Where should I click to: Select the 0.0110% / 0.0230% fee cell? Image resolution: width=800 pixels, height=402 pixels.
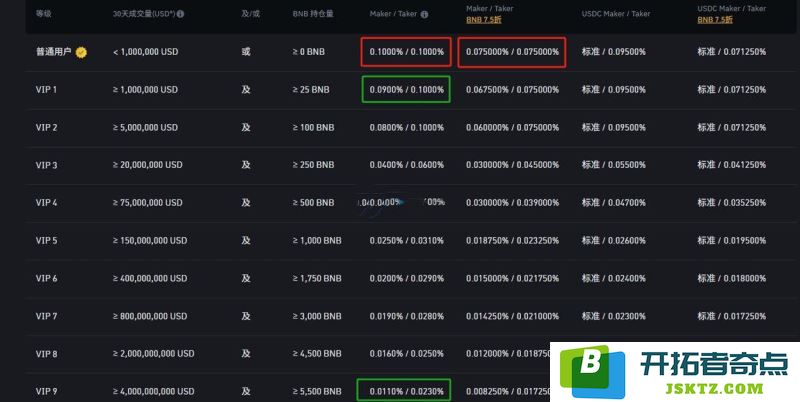[407, 391]
